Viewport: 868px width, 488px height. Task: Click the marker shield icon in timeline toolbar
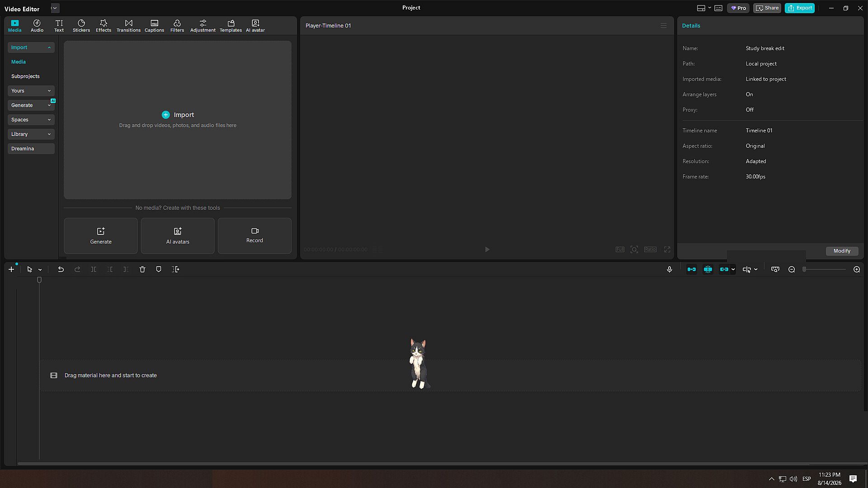point(159,269)
